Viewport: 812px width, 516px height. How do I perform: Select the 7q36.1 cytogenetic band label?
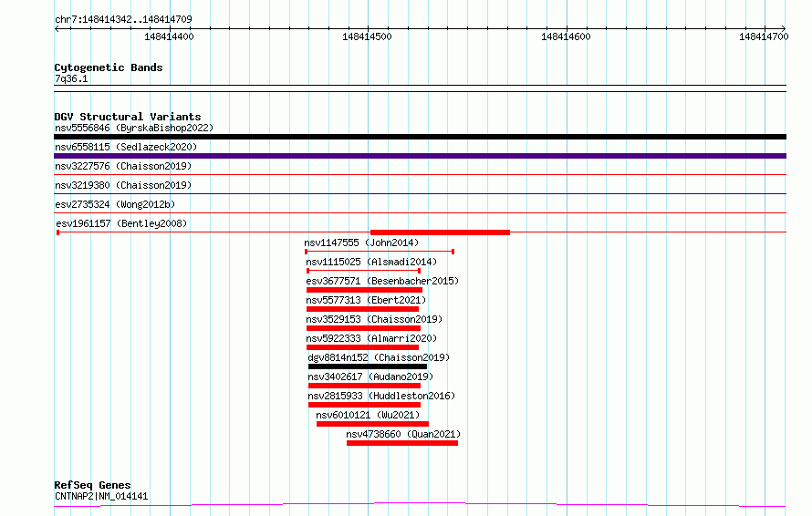[x=71, y=79]
